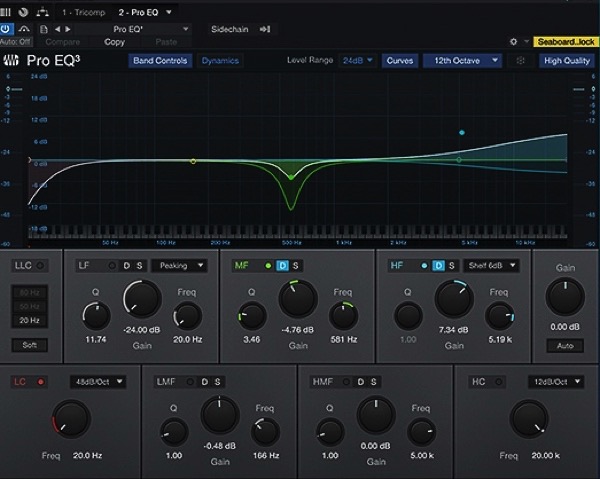This screenshot has width=600, height=479.
Task: Toggle the Soft button in LLC
Action: (29, 345)
